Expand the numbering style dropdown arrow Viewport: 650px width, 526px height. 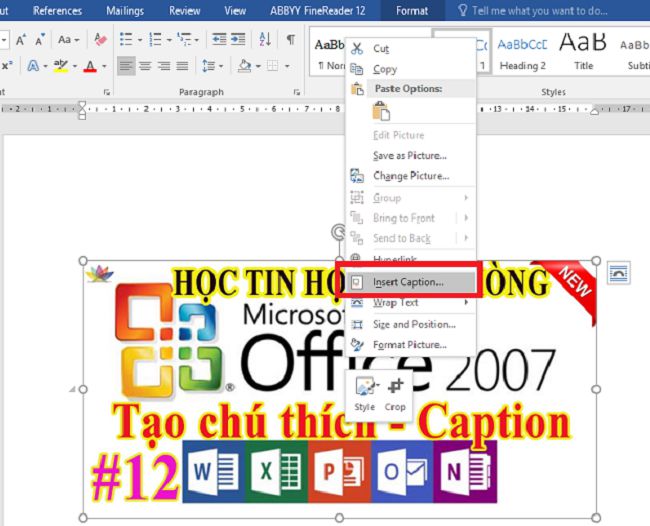tap(169, 40)
